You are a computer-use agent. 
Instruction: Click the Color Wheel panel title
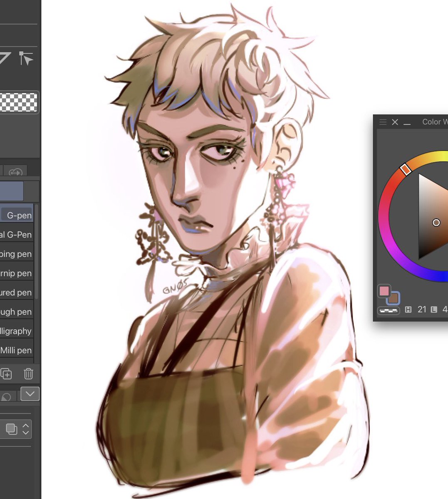(x=435, y=122)
